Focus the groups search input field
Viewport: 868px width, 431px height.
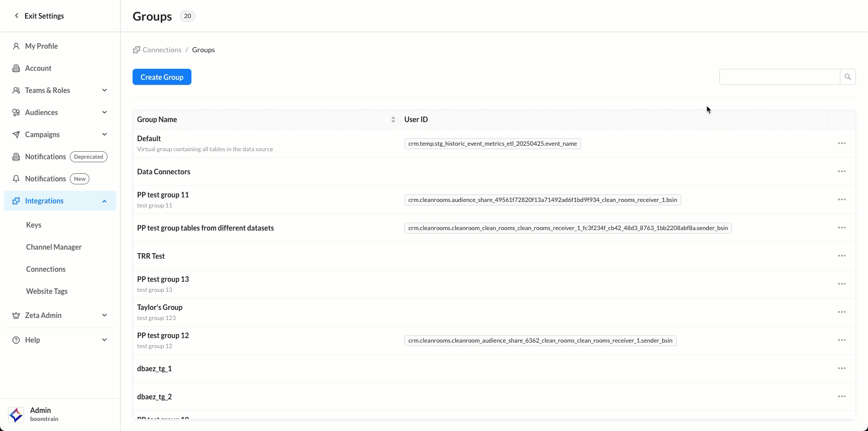(779, 77)
